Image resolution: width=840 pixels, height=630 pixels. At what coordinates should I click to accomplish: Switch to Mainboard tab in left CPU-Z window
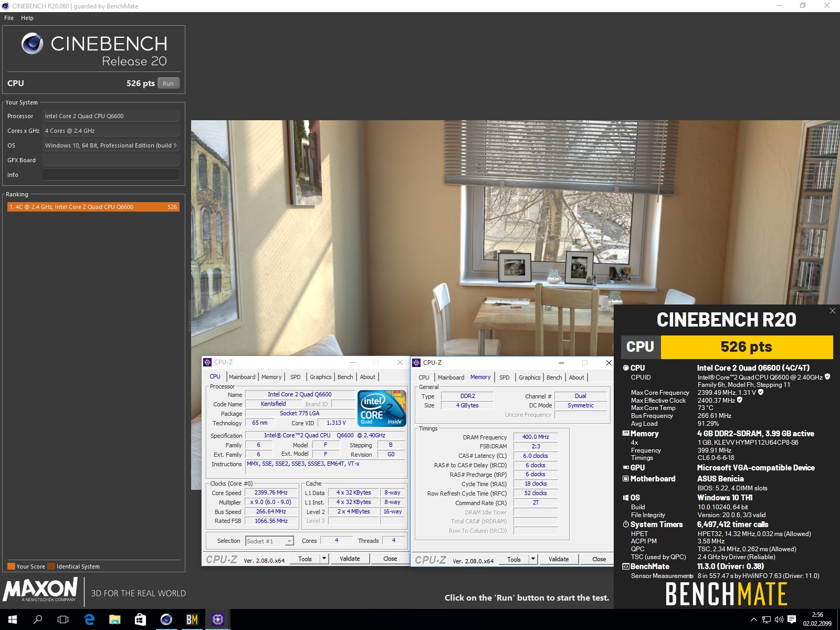pyautogui.click(x=242, y=377)
